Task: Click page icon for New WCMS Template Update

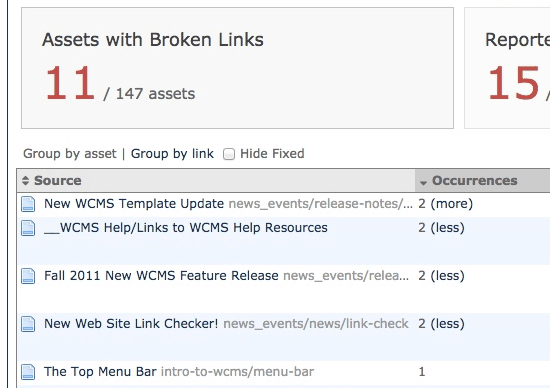Action: (x=28, y=204)
